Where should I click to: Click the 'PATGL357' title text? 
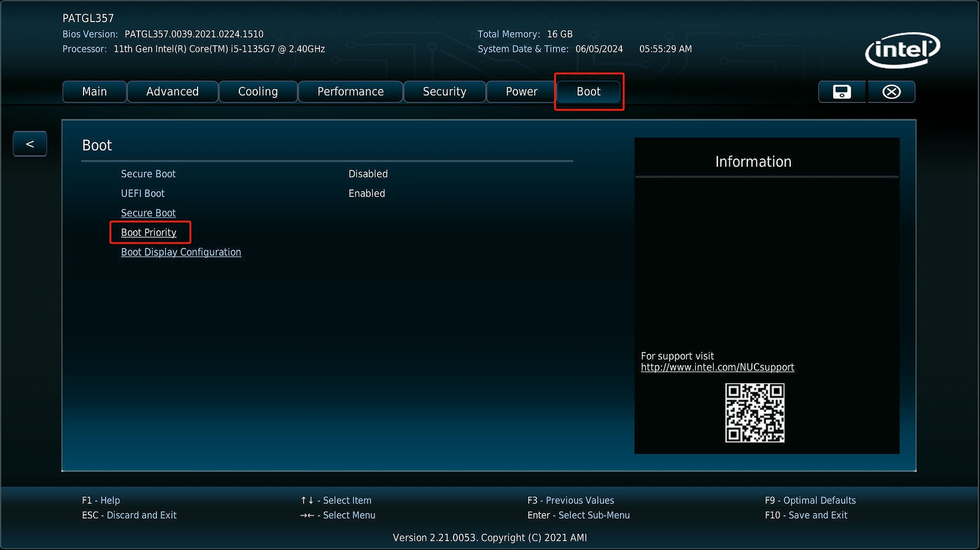(x=88, y=19)
